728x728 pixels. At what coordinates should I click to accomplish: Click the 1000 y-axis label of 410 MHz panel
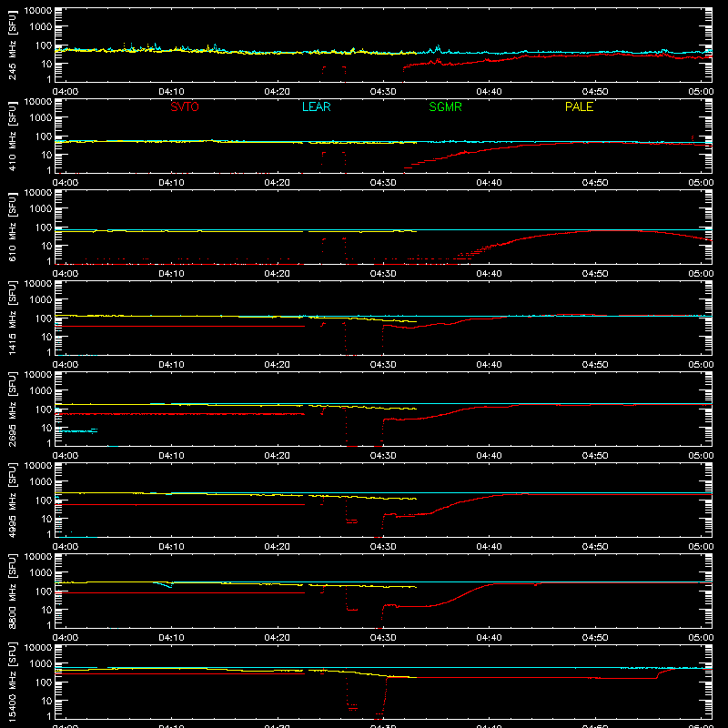pyautogui.click(x=41, y=117)
